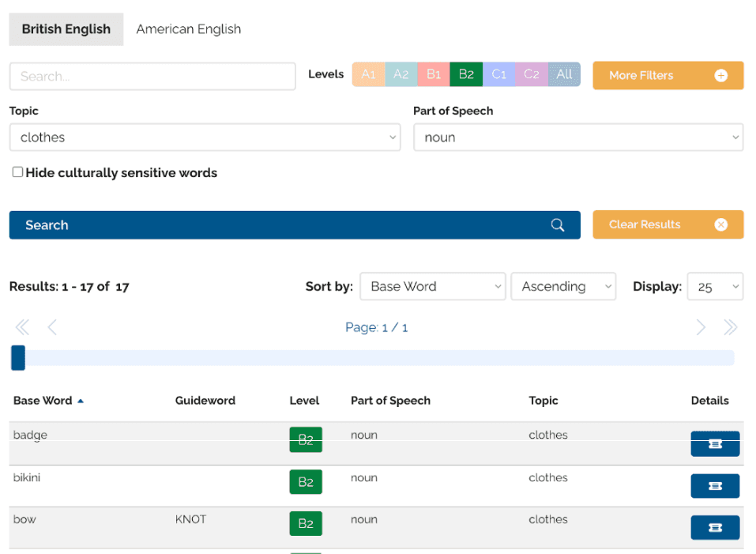This screenshot has height=554, width=756.
Task: Click the X icon on Clear Results
Action: coord(720,224)
